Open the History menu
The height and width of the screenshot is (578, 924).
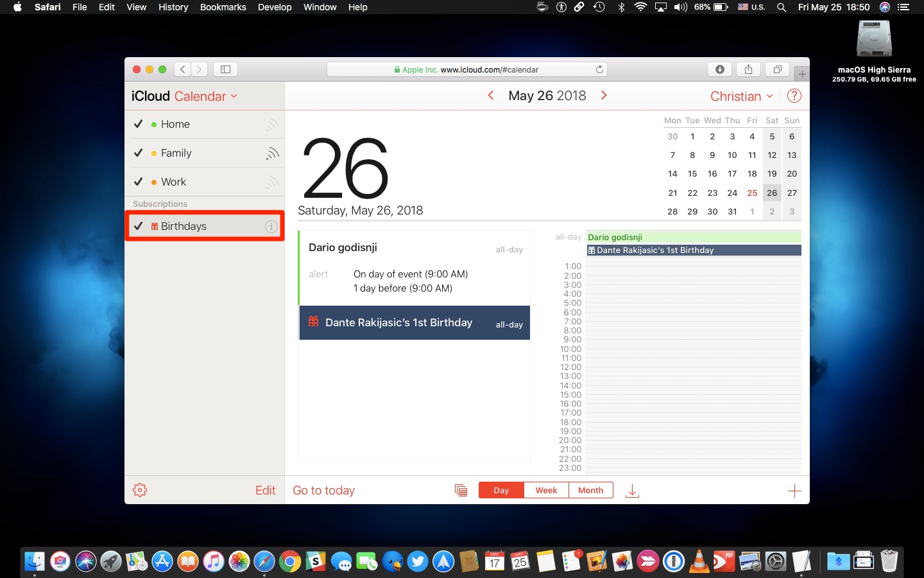click(173, 7)
